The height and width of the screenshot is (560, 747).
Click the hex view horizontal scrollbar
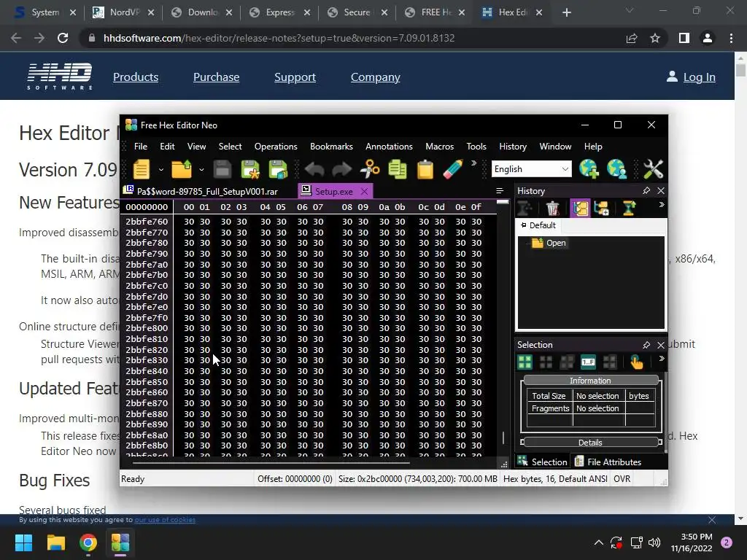click(x=271, y=462)
